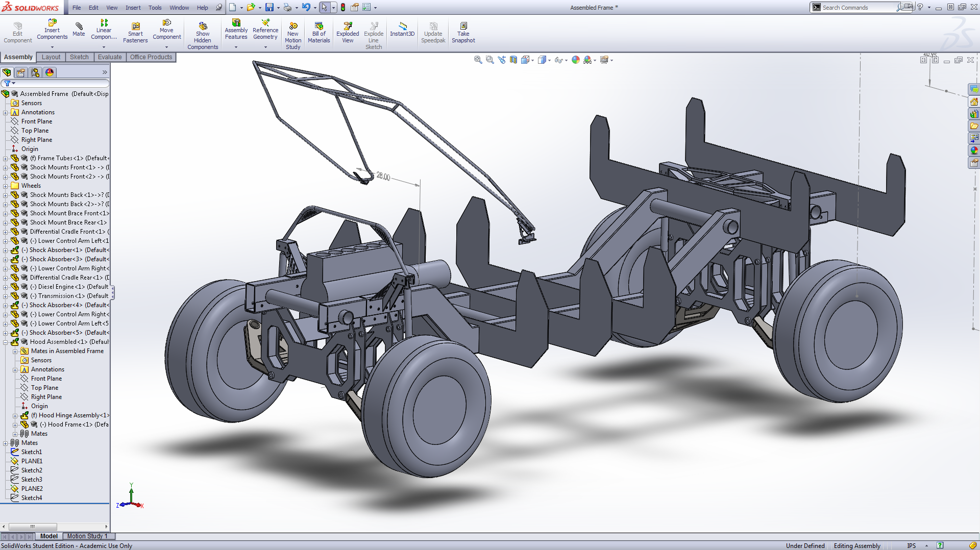Click the Rebuild traffic light icon
Image resolution: width=980 pixels, height=550 pixels.
(x=343, y=7)
